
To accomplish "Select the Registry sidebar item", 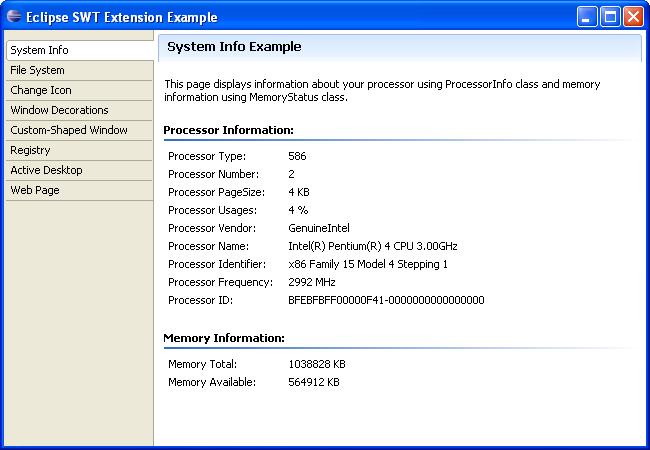I will (80, 150).
